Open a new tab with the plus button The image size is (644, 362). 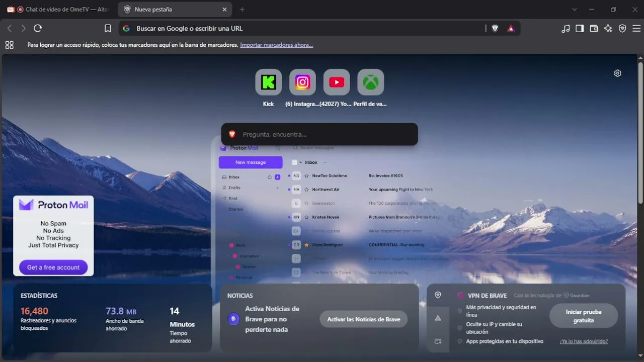(242, 10)
